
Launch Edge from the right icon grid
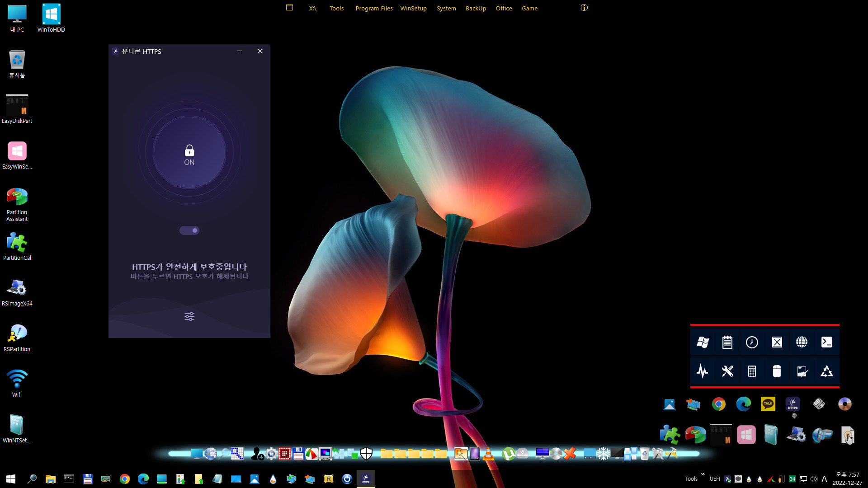coord(743,404)
